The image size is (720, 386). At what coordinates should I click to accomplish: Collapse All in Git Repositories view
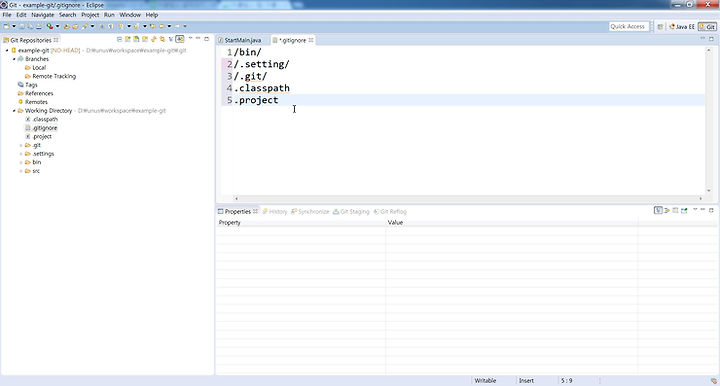point(119,39)
